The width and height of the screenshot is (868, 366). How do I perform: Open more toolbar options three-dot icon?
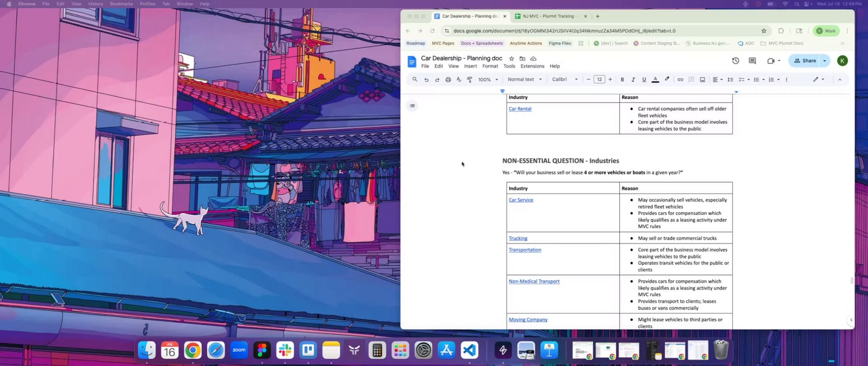[787, 79]
